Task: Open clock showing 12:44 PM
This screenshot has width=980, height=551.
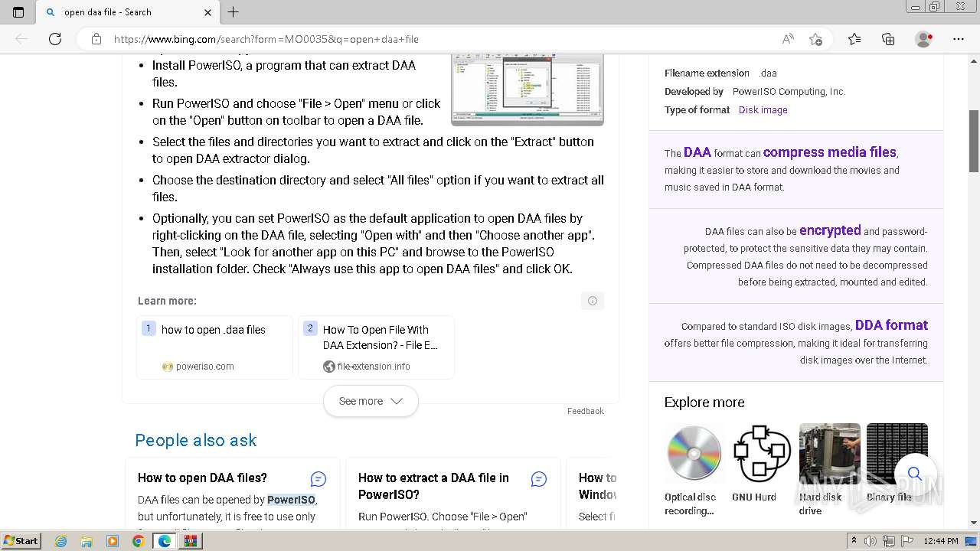Action: 940,541
